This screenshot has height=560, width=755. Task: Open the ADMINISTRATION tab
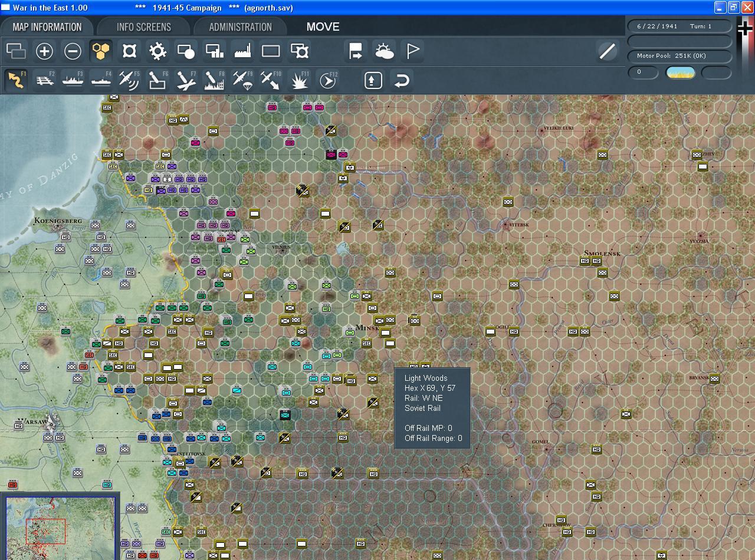[x=240, y=27]
